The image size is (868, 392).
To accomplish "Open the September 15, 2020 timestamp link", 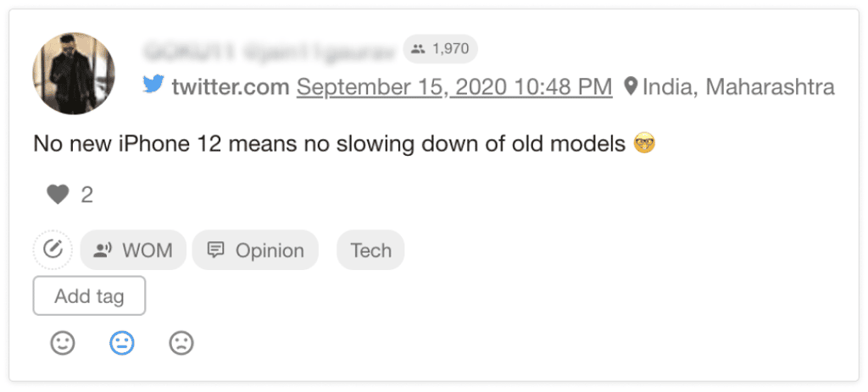I will [x=454, y=87].
